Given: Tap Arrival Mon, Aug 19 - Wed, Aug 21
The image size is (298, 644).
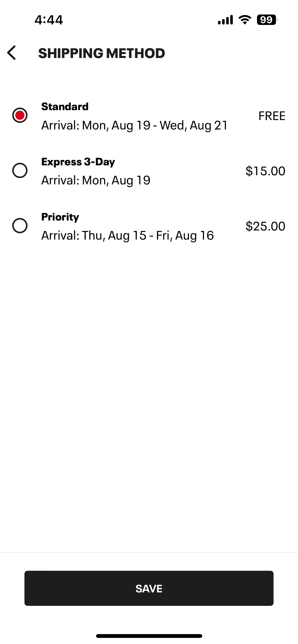Looking at the screenshot, I should 134,125.
